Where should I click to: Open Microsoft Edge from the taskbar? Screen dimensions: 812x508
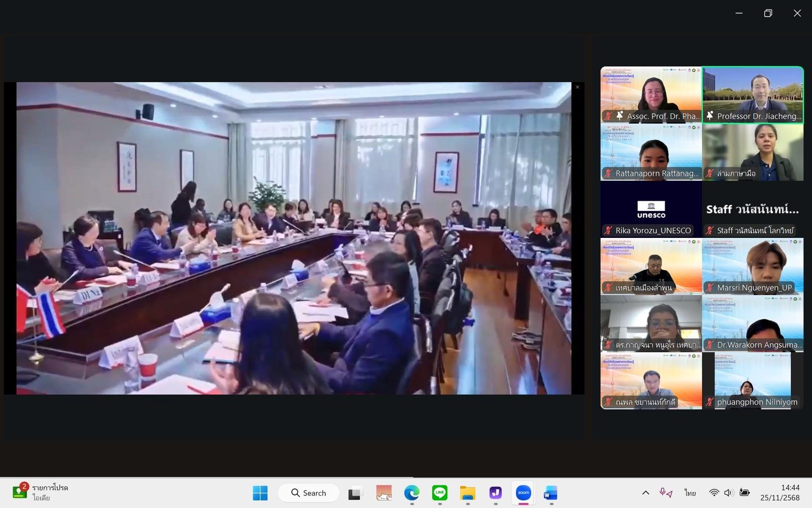coord(412,493)
